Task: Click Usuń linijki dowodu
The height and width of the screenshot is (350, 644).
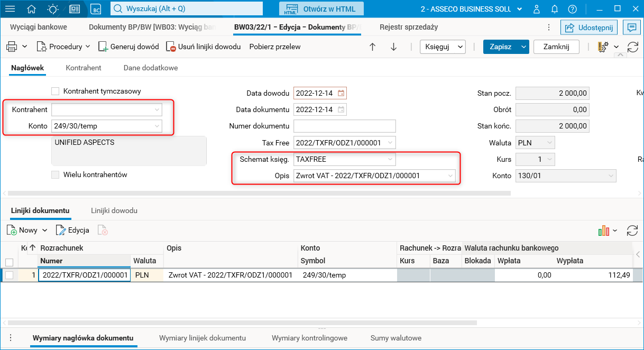Action: [x=203, y=47]
